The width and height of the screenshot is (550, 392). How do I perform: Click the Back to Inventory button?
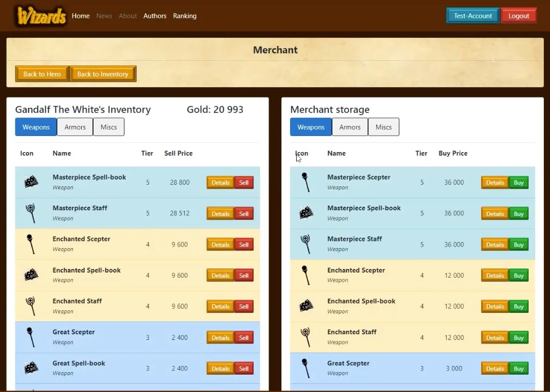pyautogui.click(x=103, y=74)
